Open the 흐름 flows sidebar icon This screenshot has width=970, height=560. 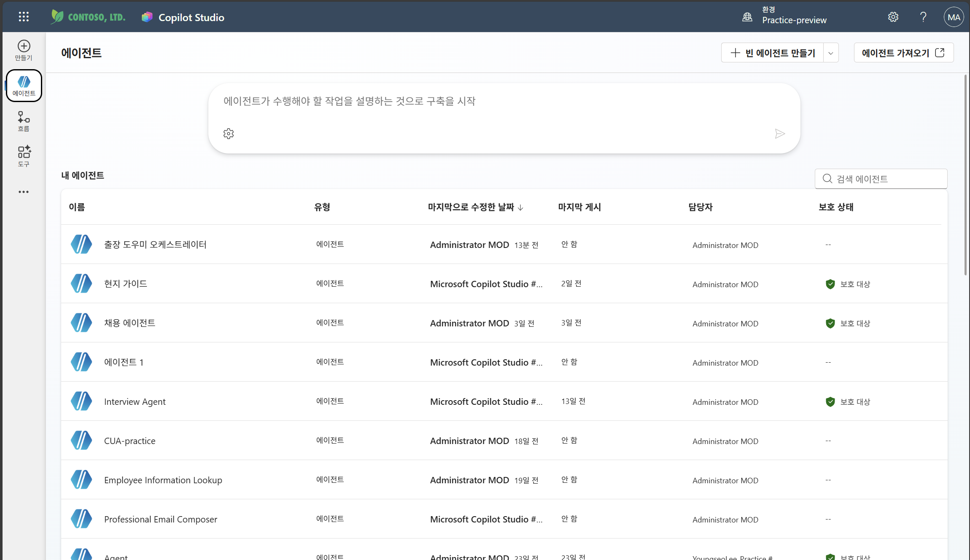pos(24,121)
